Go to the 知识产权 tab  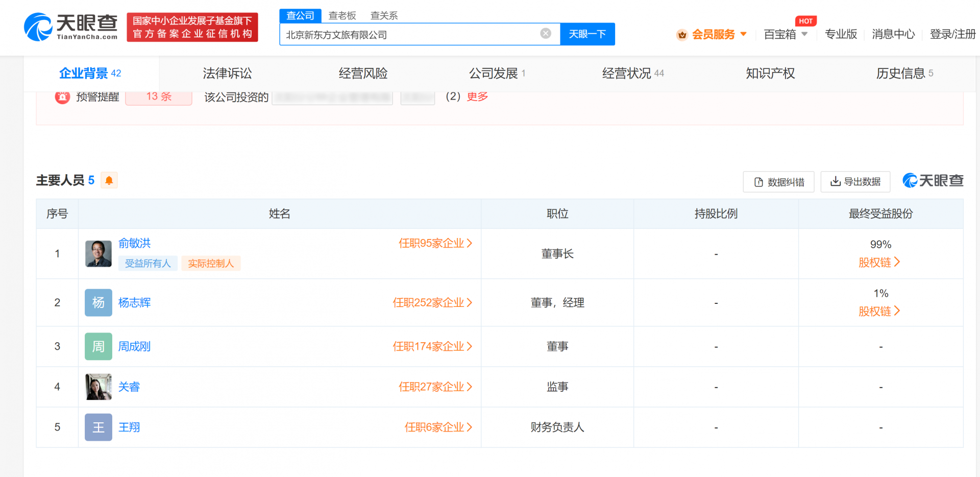pyautogui.click(x=770, y=74)
